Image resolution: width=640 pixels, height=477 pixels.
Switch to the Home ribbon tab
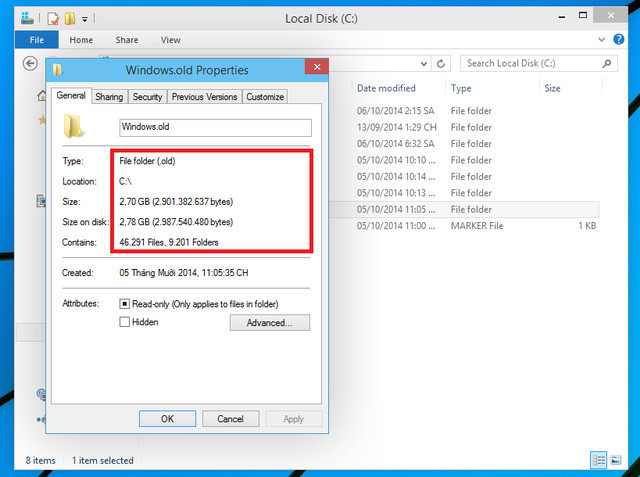tap(81, 40)
